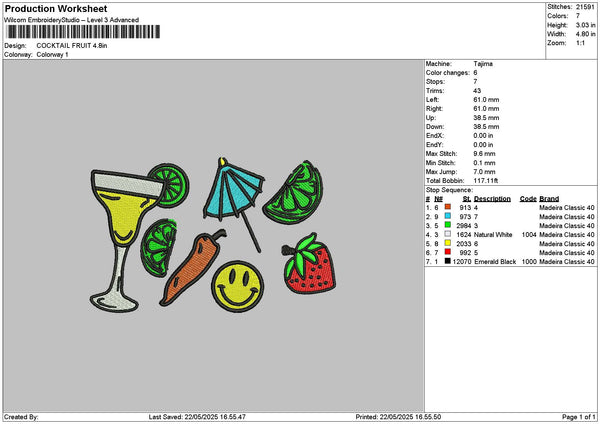Click the design name 'COCKTAIL FRUIT 4.8in'
Screen dimensions: 600x424
click(72, 46)
